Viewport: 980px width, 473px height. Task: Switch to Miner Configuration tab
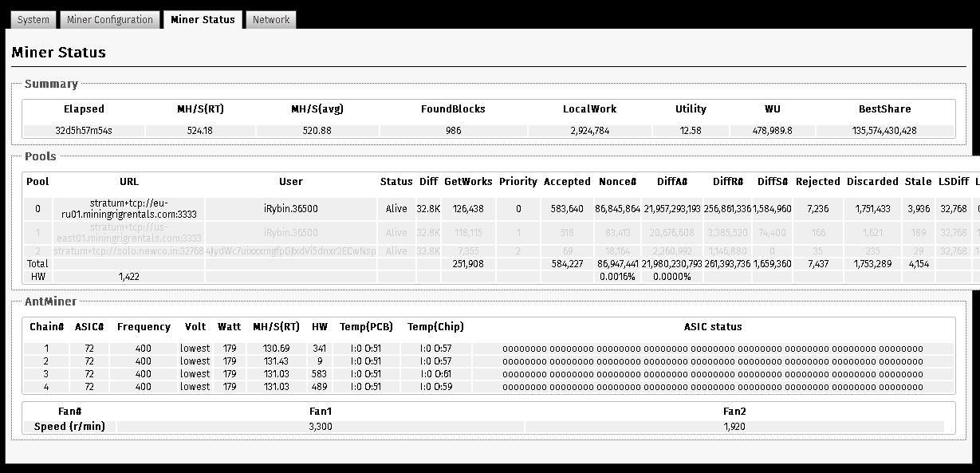[110, 20]
